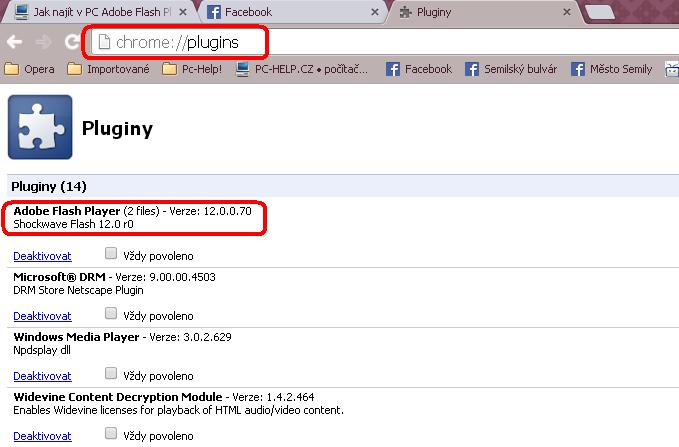Reload the page with the refresh icon
The width and height of the screenshot is (679, 447).
72,42
